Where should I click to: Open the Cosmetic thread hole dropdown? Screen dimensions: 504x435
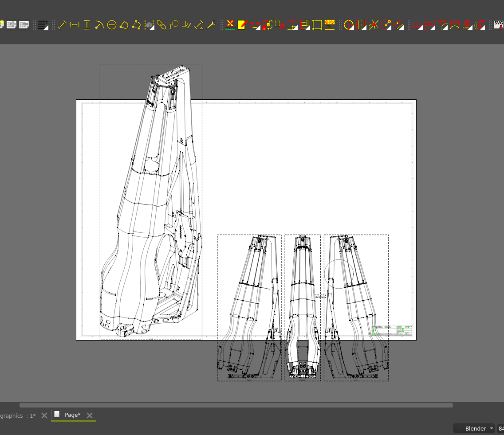tap(361, 25)
